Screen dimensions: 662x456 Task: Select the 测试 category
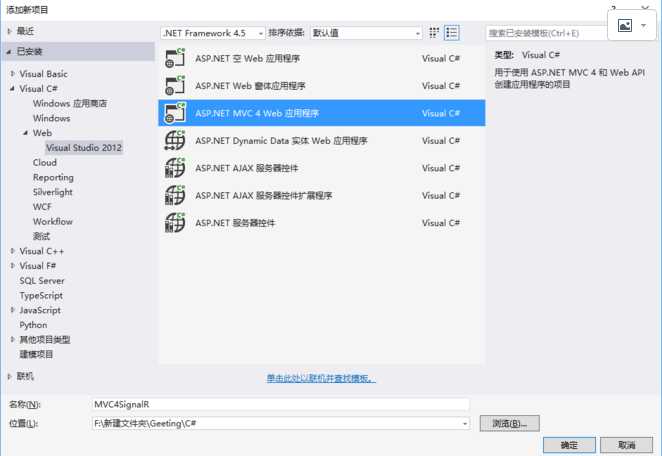pos(41,236)
